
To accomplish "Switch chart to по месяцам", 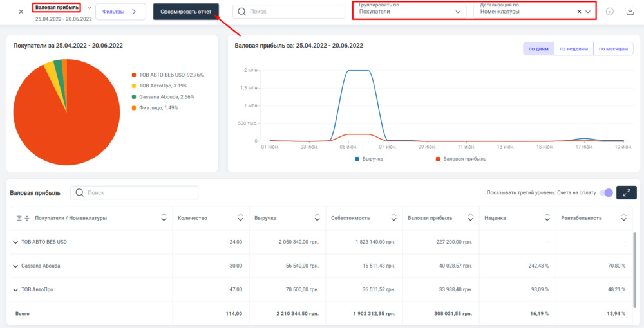I will pos(612,49).
